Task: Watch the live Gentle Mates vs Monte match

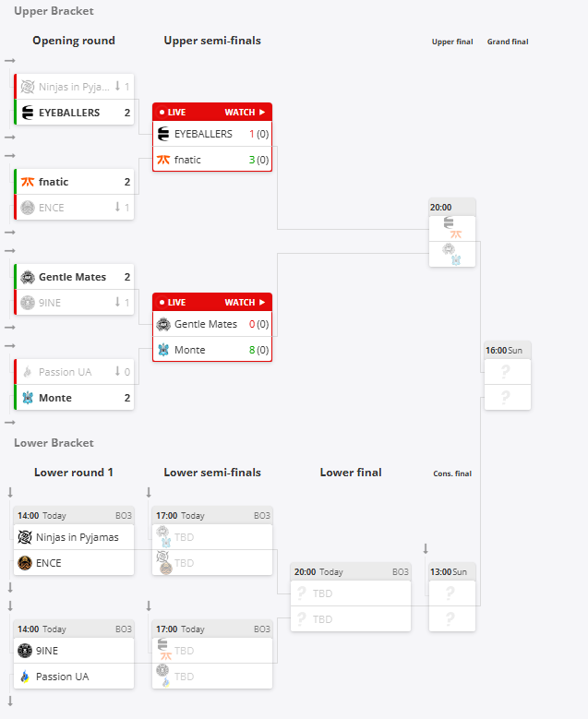Action: pos(245,303)
